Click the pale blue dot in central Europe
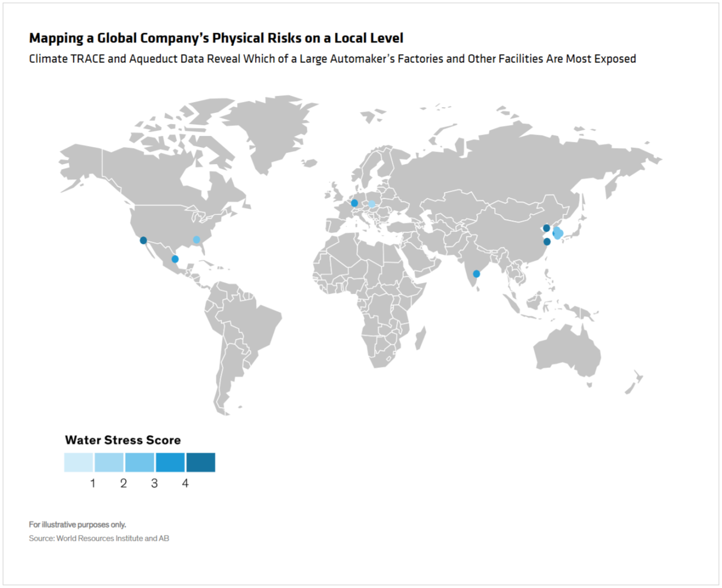722x588 pixels. (x=372, y=204)
